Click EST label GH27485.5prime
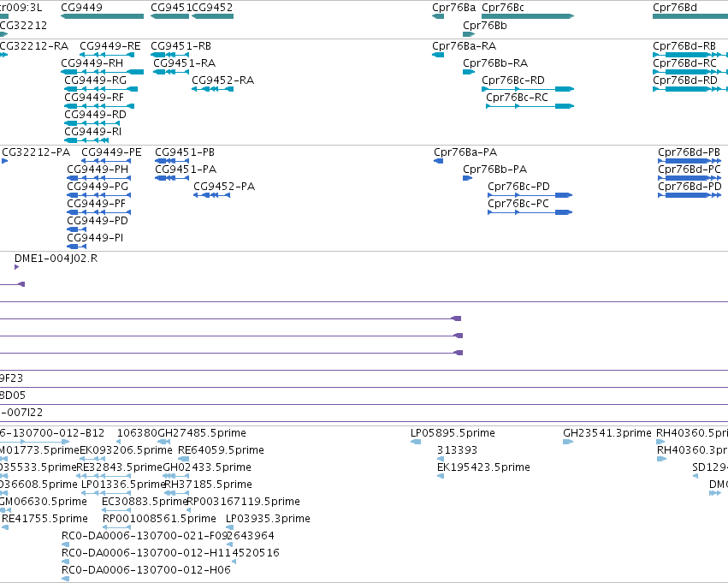The width and height of the screenshot is (728, 583). [202, 433]
